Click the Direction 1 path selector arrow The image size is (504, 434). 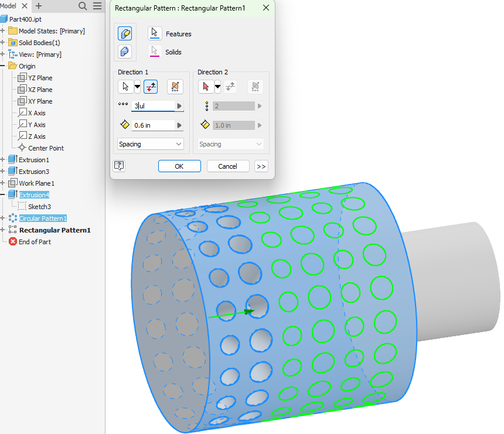124,86
